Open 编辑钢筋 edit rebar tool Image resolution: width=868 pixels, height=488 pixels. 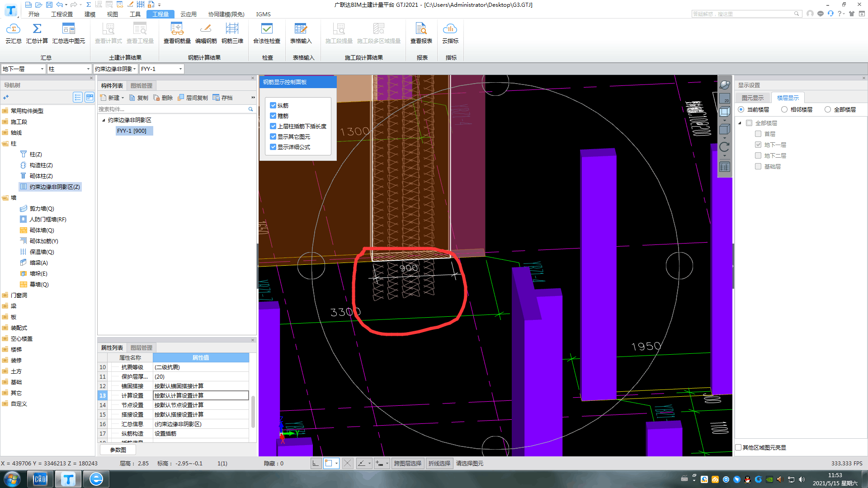point(206,33)
